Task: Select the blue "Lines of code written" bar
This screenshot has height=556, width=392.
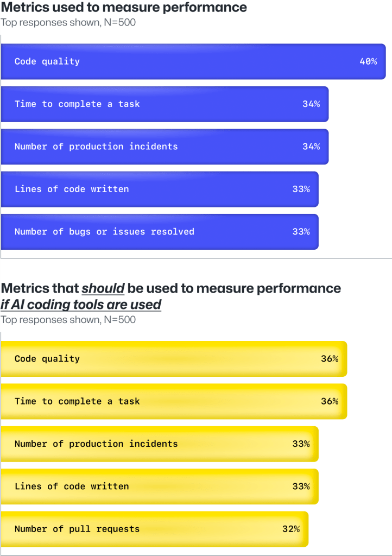Action: pos(159,189)
